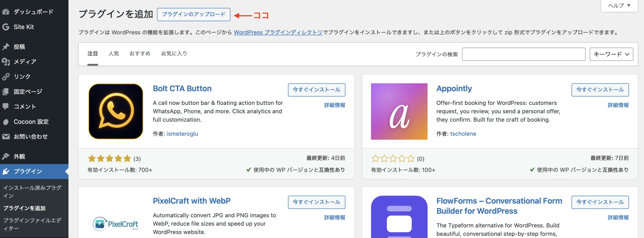Open コメント menu in sidebar
This screenshot has width=644, height=238.
(25, 106)
